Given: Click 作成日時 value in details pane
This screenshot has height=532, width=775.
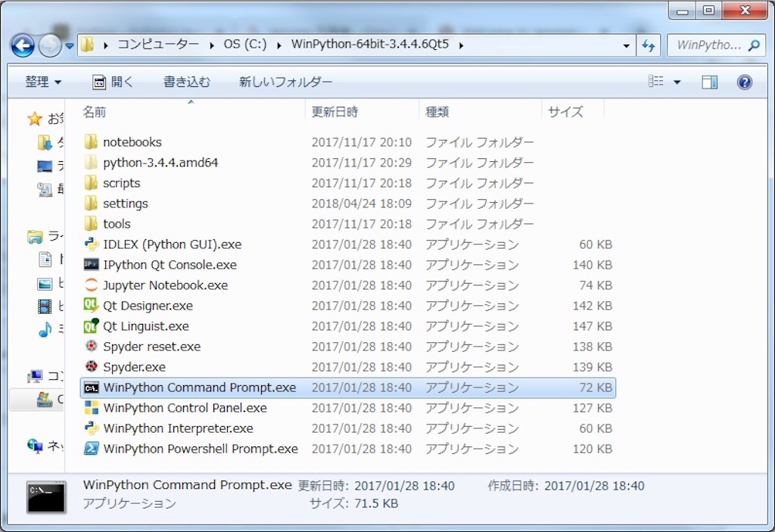Looking at the screenshot, I should coord(594,486).
